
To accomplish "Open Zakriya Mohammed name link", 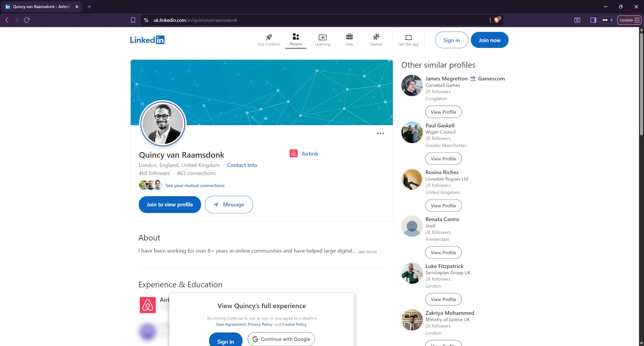I will [x=450, y=313].
